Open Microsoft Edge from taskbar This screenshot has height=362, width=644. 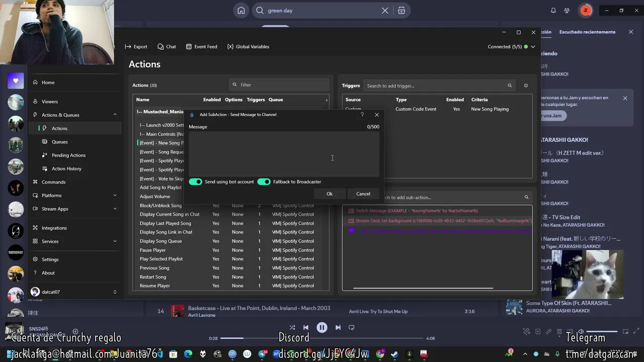(x=188, y=354)
